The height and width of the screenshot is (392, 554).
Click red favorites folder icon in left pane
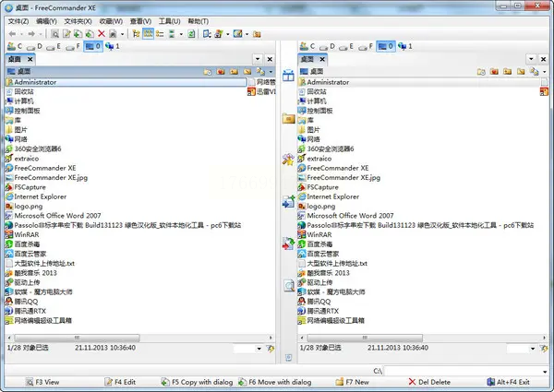221,72
